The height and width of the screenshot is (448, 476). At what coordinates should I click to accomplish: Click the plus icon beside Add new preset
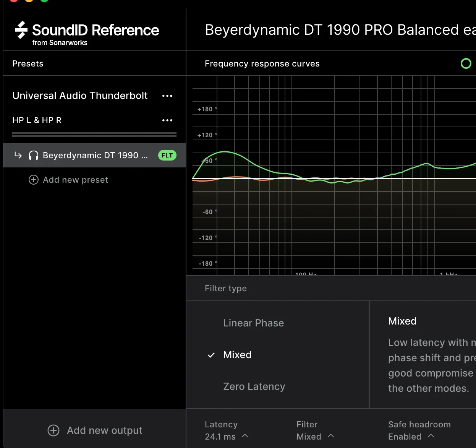pos(34,180)
